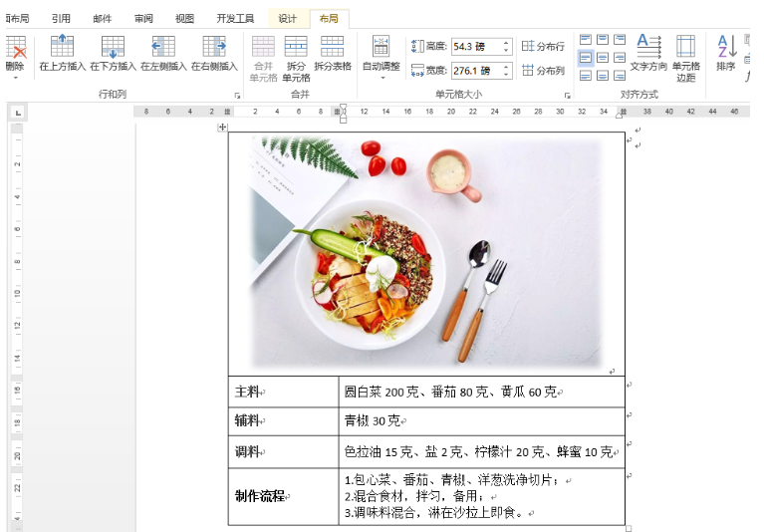Click the first-line indent marker on ruler
Image resolution: width=764 pixels, height=532 pixels.
pos(343,107)
